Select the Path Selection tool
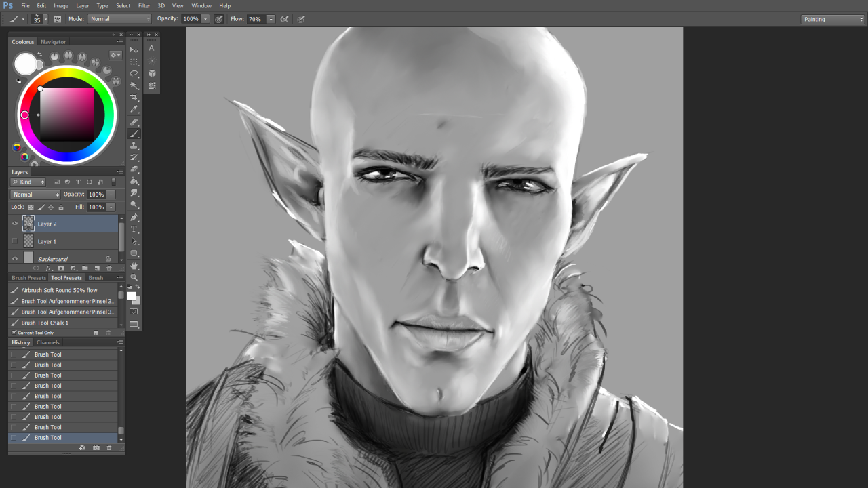 [x=134, y=241]
